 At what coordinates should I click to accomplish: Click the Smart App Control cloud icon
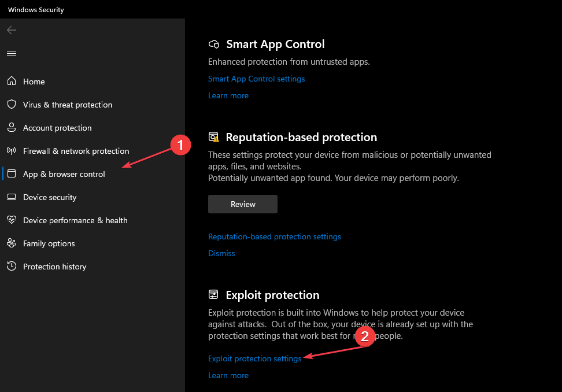[x=213, y=43]
